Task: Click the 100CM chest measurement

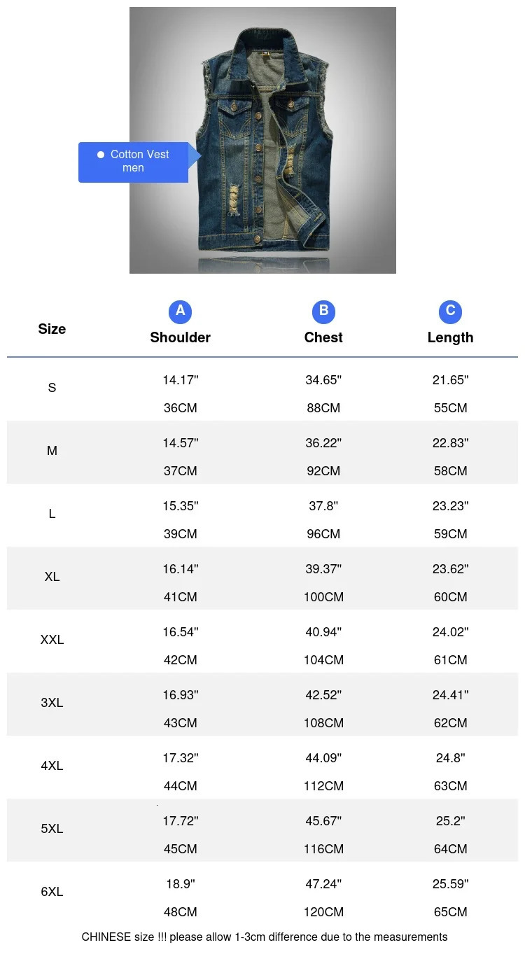Action: pos(323,597)
